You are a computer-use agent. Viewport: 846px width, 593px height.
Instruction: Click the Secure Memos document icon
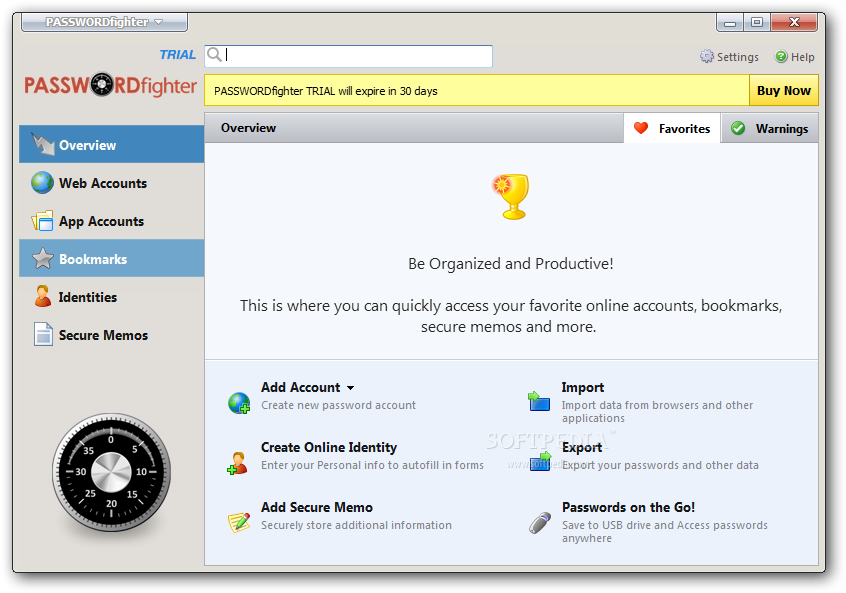[43, 334]
